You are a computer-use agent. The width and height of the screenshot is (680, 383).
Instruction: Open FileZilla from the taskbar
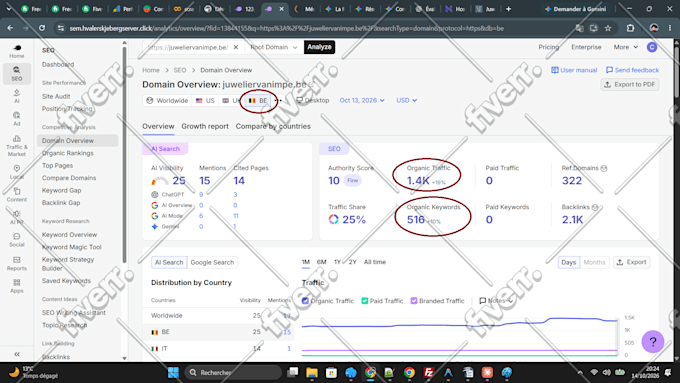pyautogui.click(x=428, y=372)
